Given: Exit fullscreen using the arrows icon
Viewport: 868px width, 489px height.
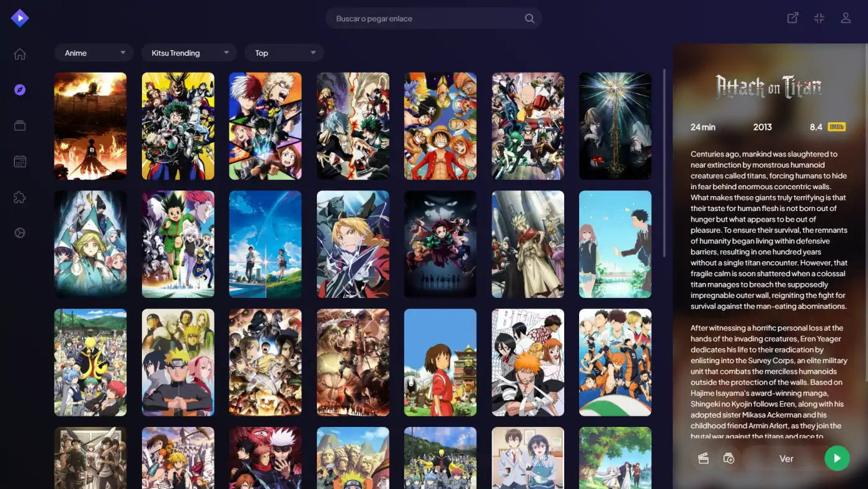Looking at the screenshot, I should 819,18.
